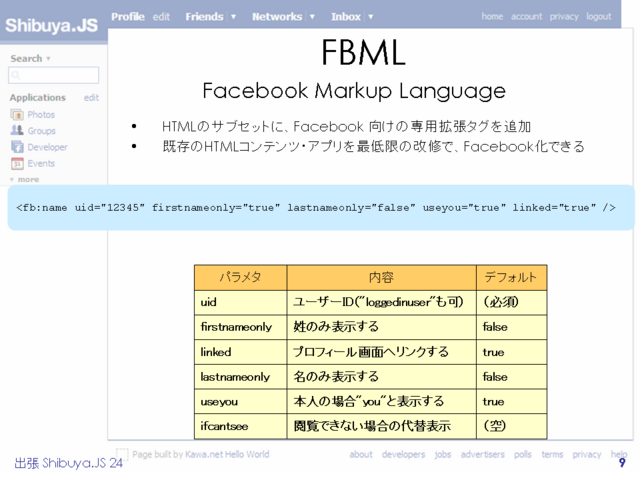Screen dimensions: 640x480
Task: Click the 出張 Shibuya.JS 24 footer text
Action: pos(69,463)
